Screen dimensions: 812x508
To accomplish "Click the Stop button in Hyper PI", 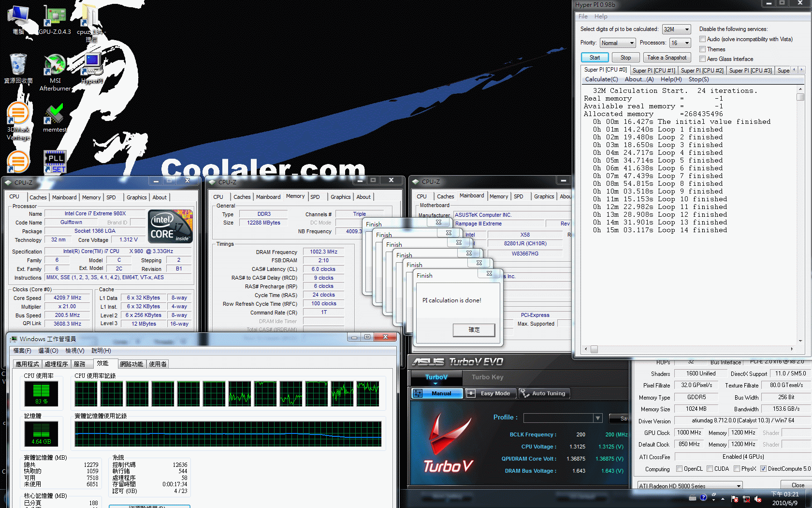I will click(625, 58).
